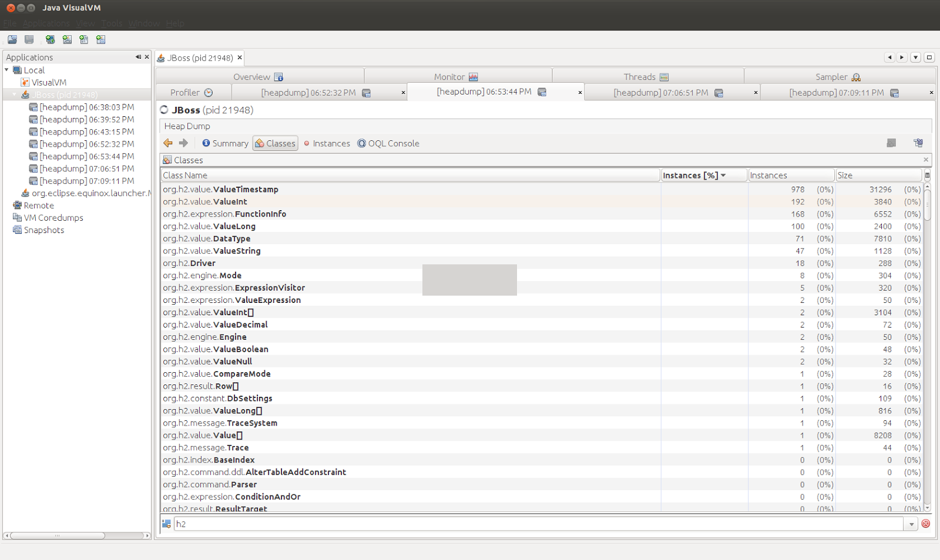Switch to the Threads tab

pos(647,76)
